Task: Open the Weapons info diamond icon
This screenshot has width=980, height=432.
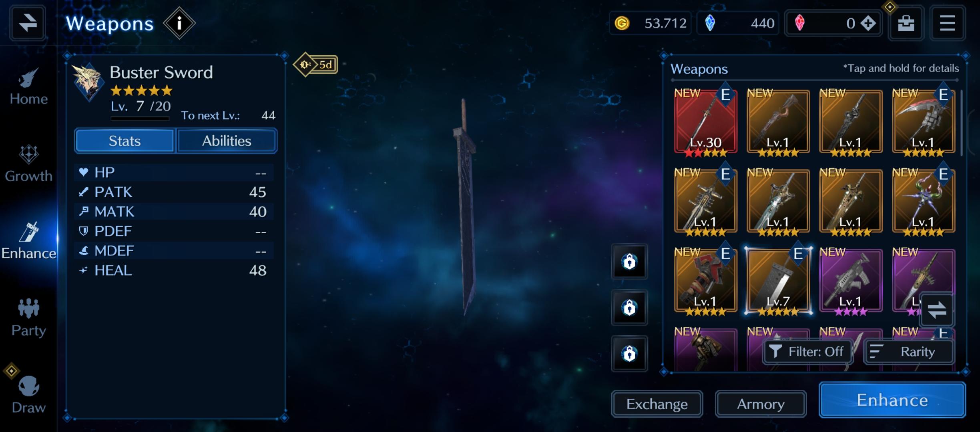Action: click(x=179, y=24)
